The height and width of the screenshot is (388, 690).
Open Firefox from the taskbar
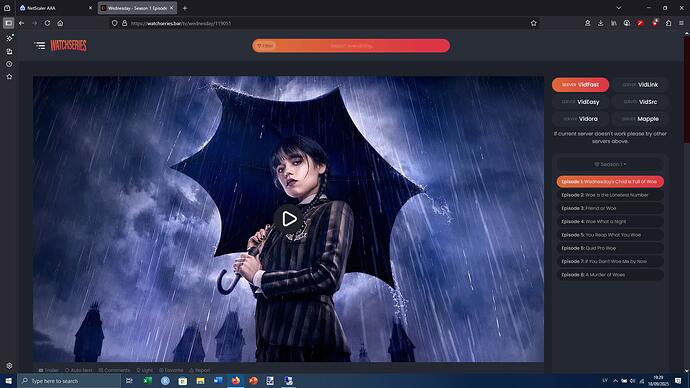pyautogui.click(x=235, y=381)
